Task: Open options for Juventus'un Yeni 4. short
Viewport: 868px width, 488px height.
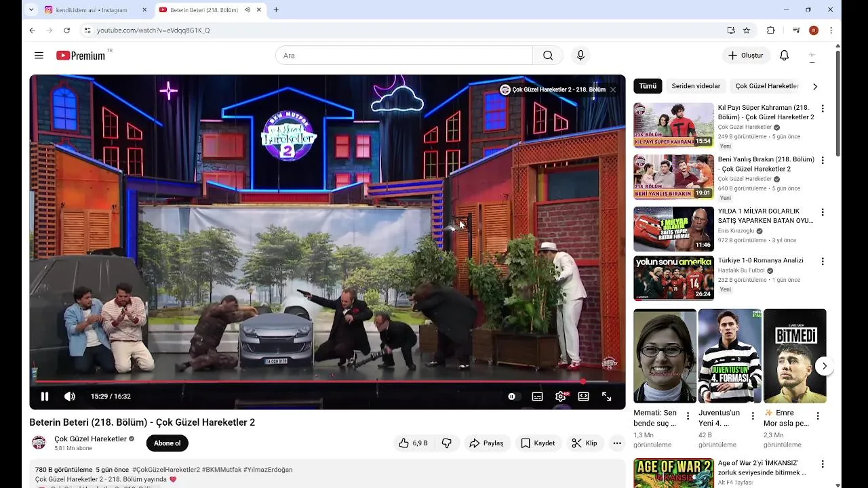Action: pyautogui.click(x=753, y=416)
